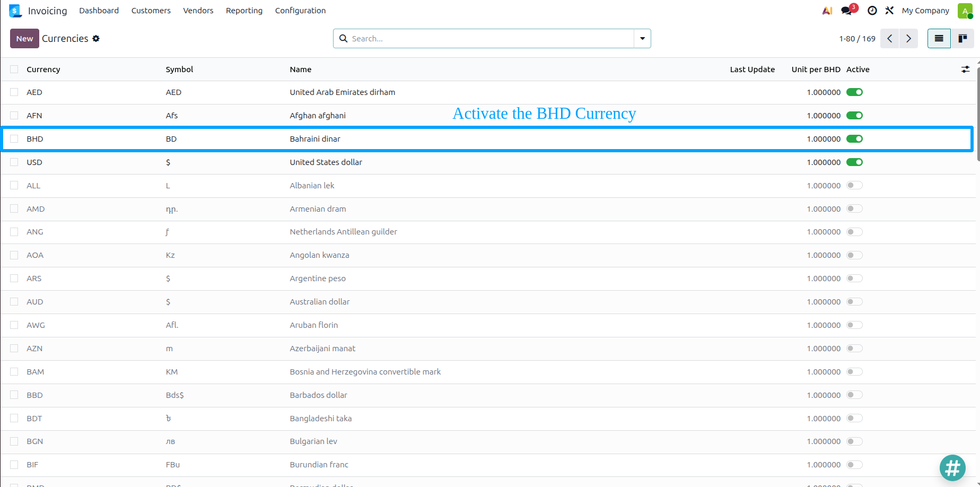Open the Reporting menu
The image size is (980, 487).
coord(244,11)
